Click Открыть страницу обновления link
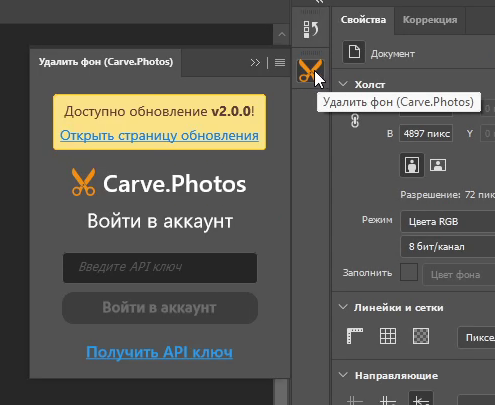Viewport: 495px width, 405px height. point(159,135)
